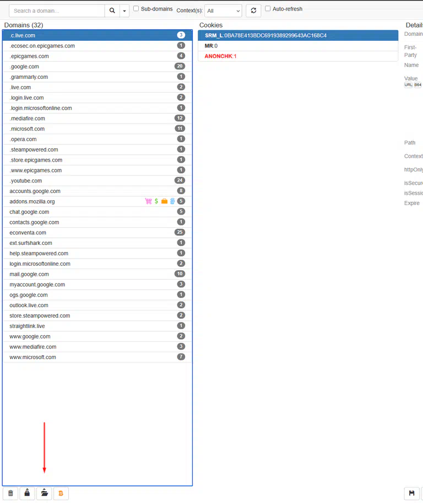Click the pink cart icon on addons.mozilla.org

pyautogui.click(x=148, y=201)
